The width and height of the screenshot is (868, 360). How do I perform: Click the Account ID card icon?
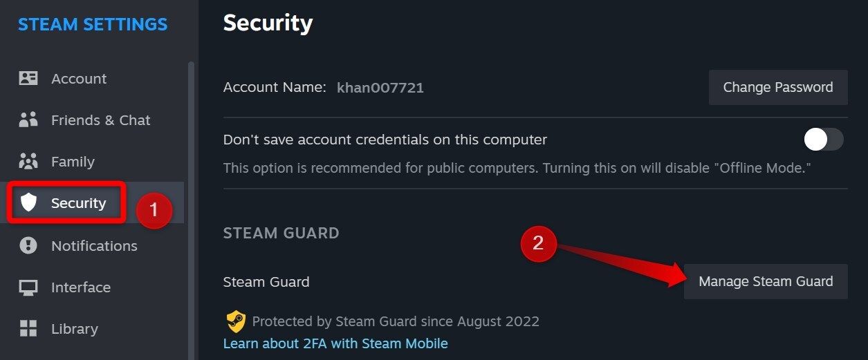coord(28,78)
